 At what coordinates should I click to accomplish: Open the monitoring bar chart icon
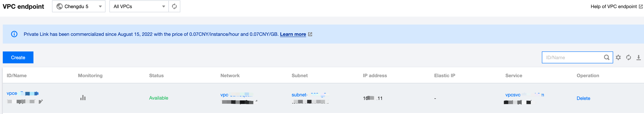click(x=83, y=98)
